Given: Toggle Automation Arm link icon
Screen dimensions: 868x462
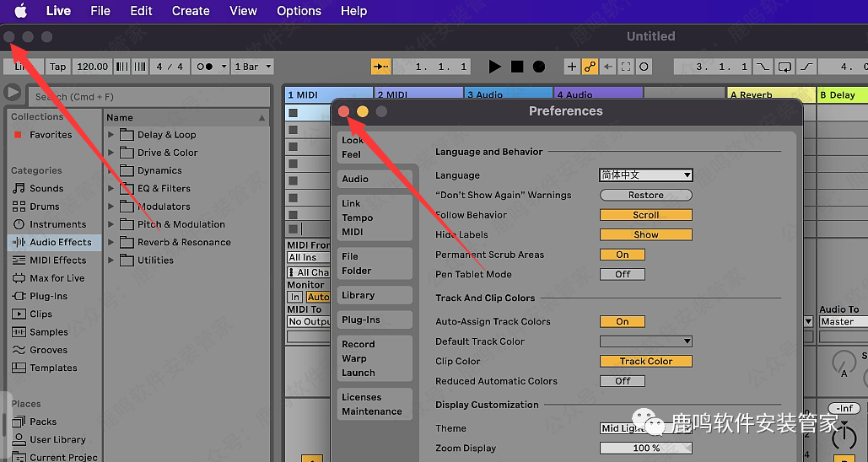Looking at the screenshot, I should point(590,67).
